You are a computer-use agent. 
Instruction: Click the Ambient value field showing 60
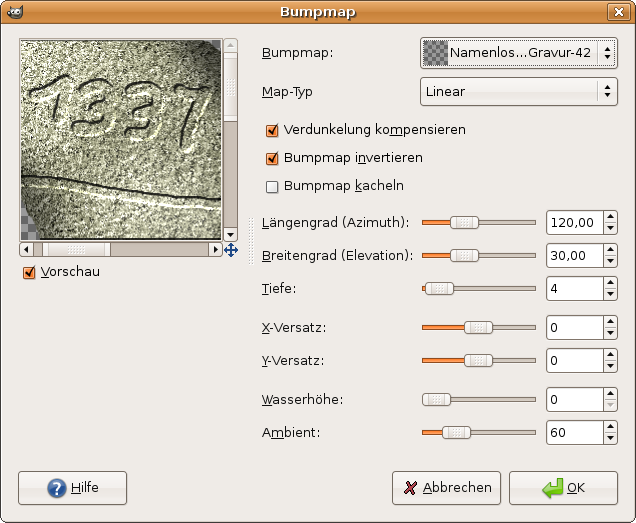pyautogui.click(x=575, y=433)
